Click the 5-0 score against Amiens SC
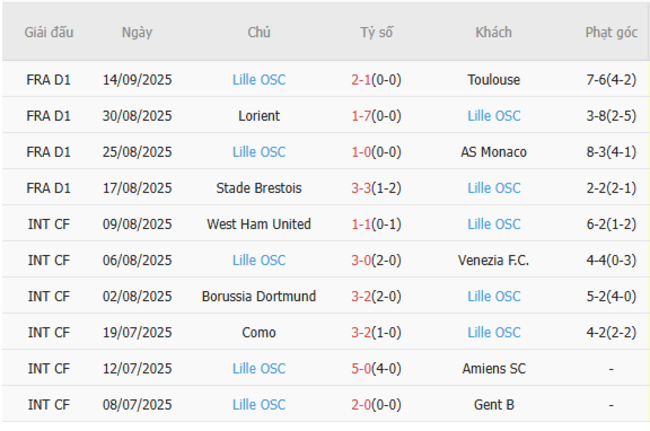The width and height of the screenshot is (650, 431). [361, 368]
